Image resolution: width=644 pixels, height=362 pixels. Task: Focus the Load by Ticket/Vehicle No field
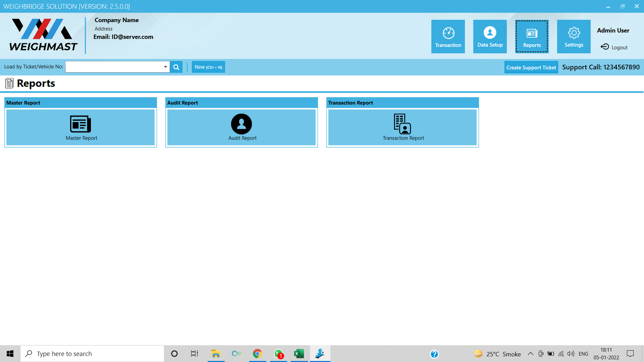point(114,67)
